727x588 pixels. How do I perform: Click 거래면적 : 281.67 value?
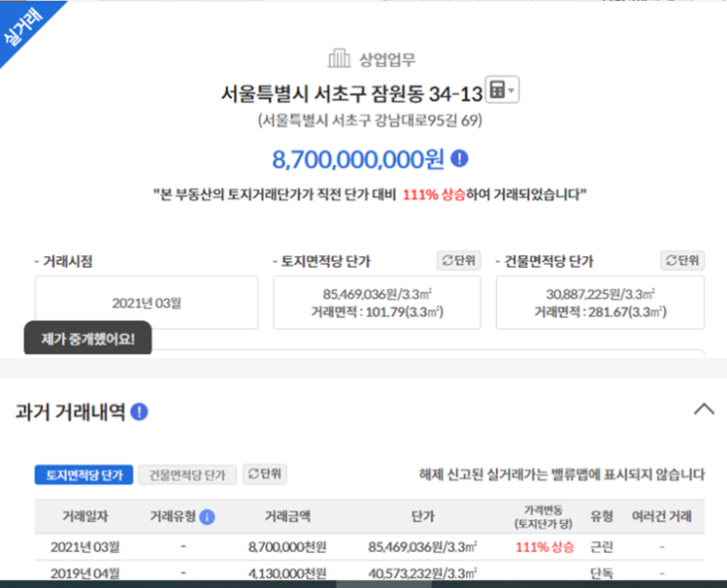click(600, 312)
